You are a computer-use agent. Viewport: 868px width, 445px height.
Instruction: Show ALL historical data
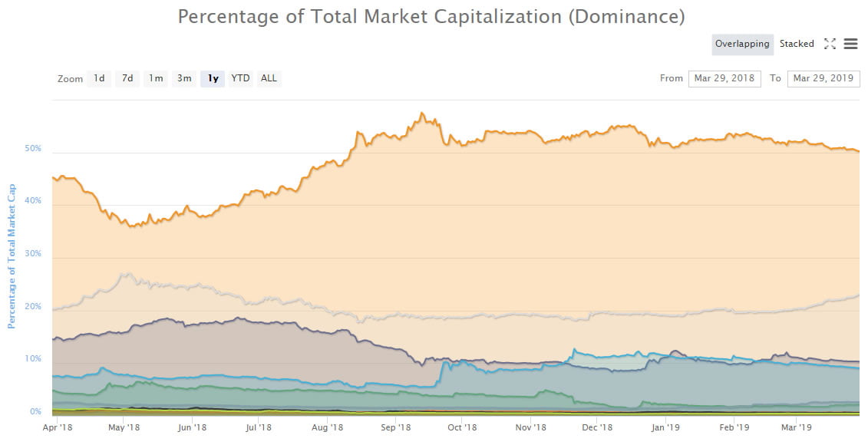coord(269,78)
